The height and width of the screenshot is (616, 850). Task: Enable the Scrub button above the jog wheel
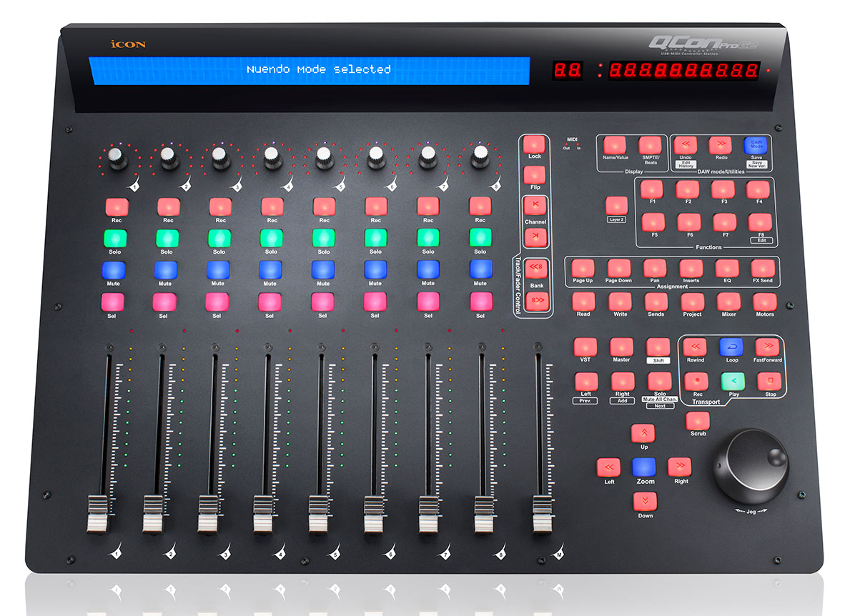click(698, 420)
